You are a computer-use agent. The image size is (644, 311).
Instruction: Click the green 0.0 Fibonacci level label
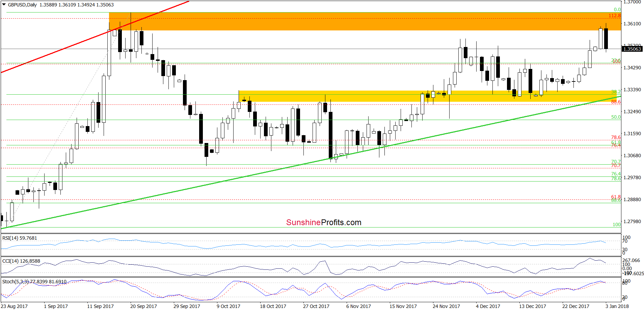tap(617, 9)
